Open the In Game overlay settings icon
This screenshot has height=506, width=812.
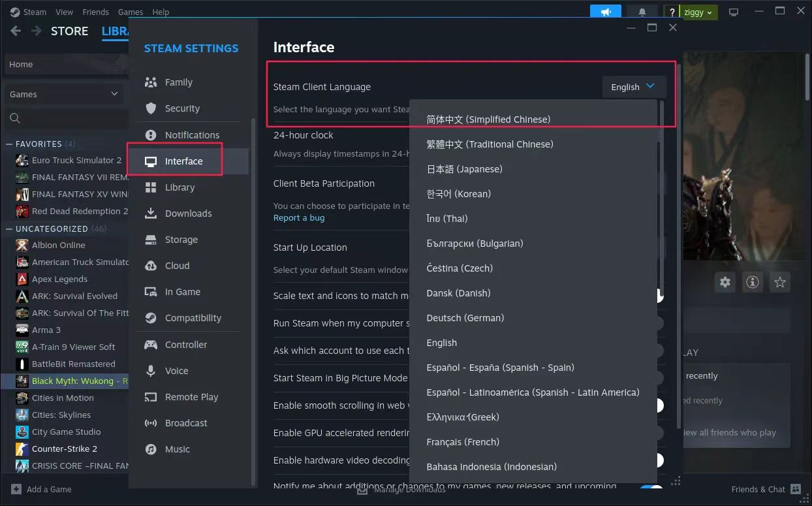point(151,292)
